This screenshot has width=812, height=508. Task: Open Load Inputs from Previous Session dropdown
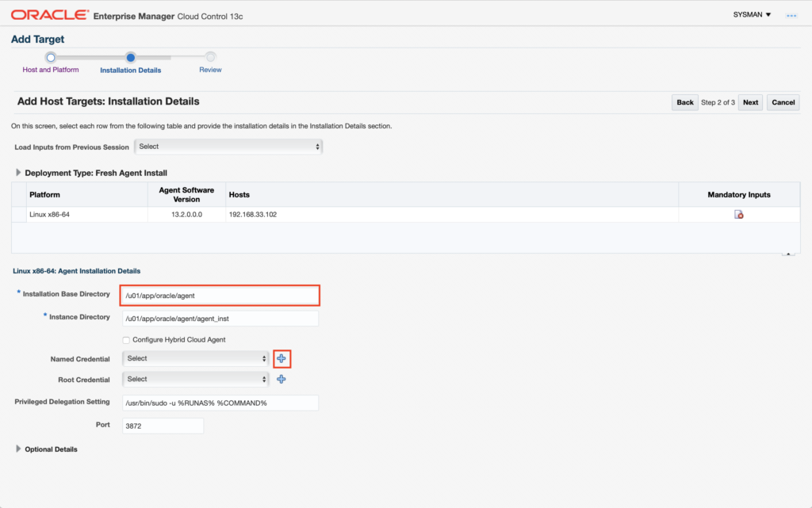coord(228,147)
